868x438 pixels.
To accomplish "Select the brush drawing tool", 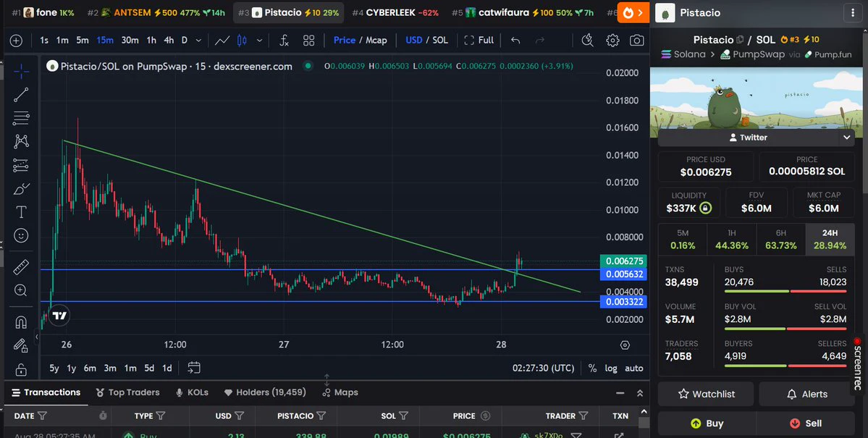I will pos(21,189).
